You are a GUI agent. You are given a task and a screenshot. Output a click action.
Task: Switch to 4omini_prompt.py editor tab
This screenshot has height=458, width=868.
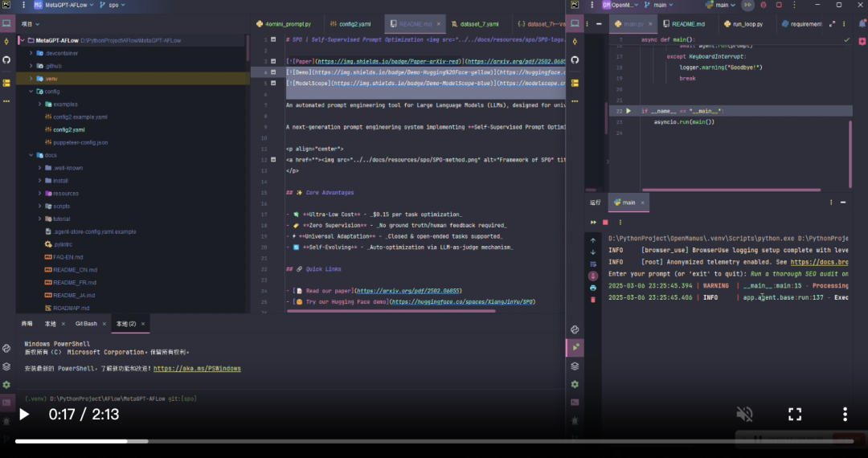click(284, 24)
